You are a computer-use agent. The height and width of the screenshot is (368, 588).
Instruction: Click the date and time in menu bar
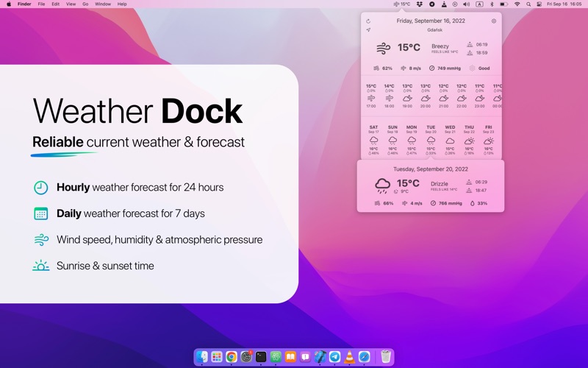(564, 4)
